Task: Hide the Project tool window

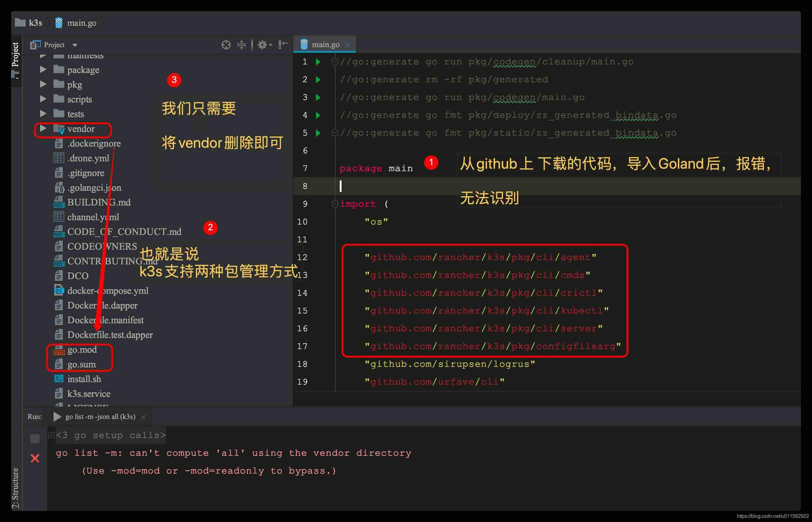Action: click(283, 44)
